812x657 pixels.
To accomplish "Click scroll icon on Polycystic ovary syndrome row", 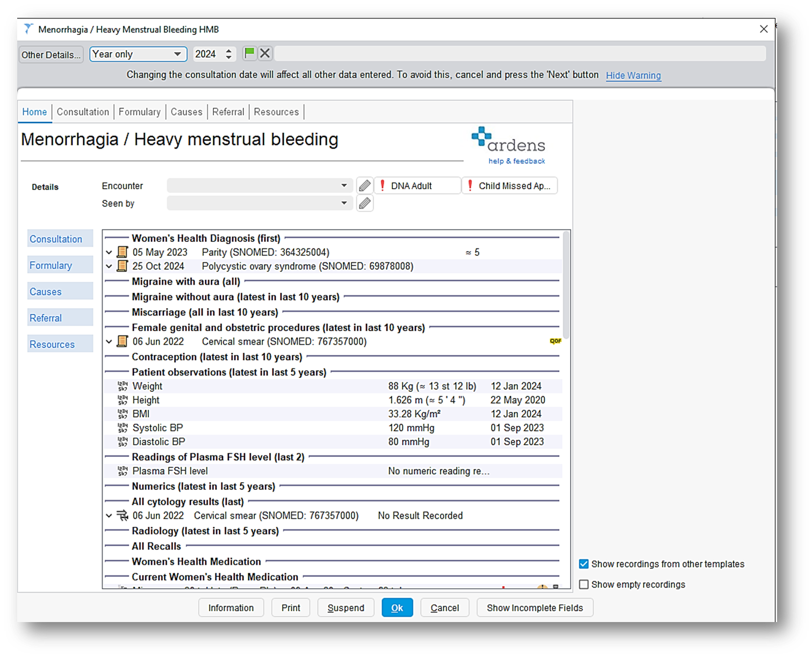I will click(123, 266).
